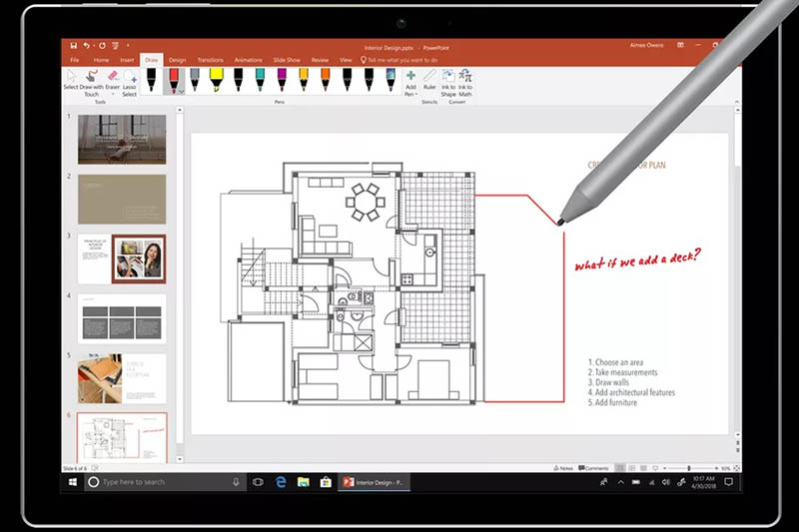Open slide 1 thumbnail
The width and height of the screenshot is (799, 532).
122,139
